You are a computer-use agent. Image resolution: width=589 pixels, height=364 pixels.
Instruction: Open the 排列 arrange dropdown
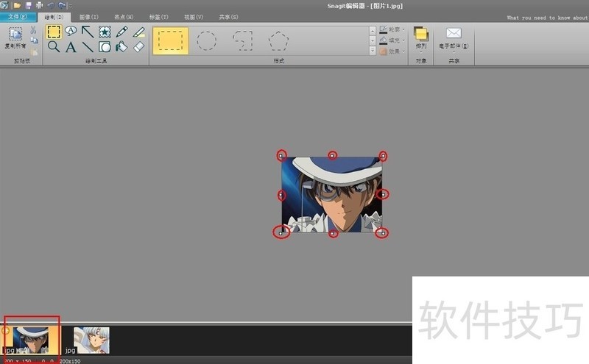421,39
